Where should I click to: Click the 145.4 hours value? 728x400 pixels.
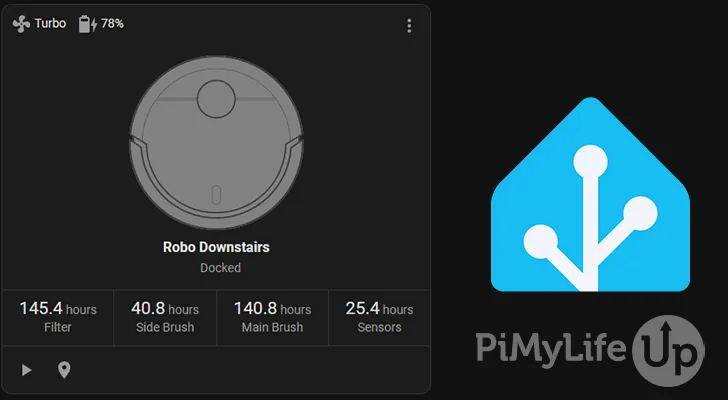[x=58, y=308]
